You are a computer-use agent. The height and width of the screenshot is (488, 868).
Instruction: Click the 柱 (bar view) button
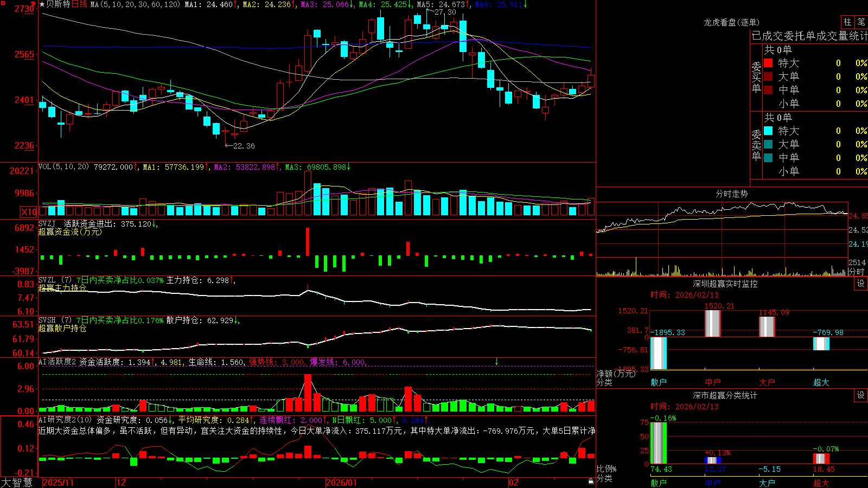click(x=847, y=22)
